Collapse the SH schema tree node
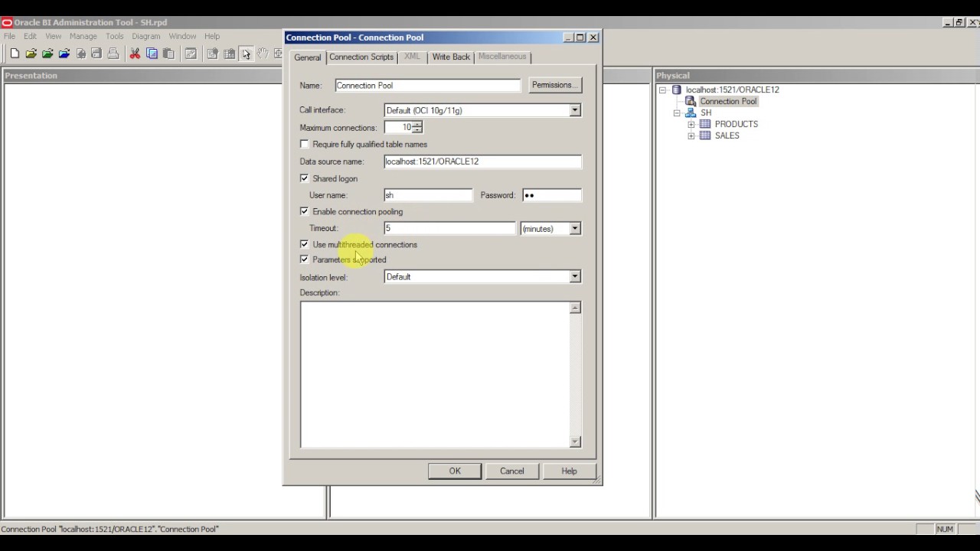Viewport: 980px width, 551px height. (x=677, y=112)
